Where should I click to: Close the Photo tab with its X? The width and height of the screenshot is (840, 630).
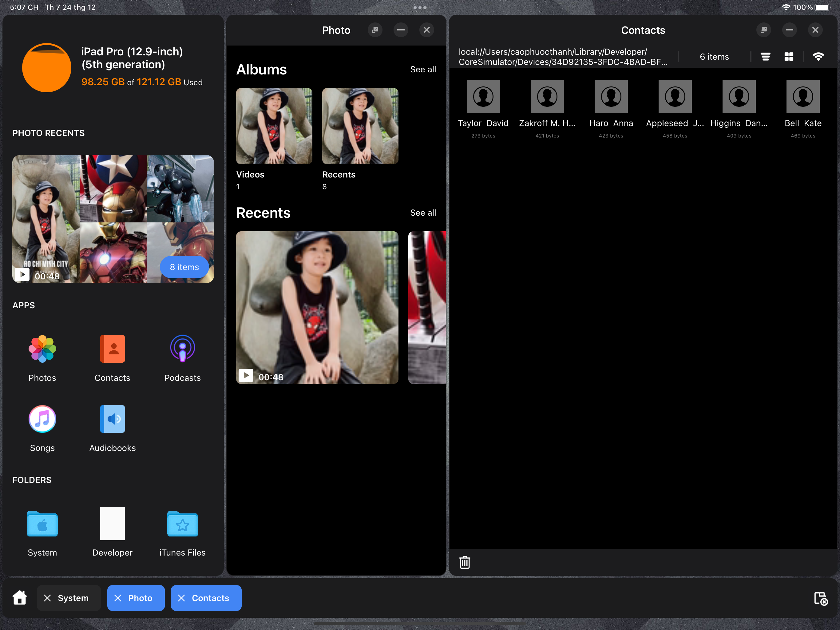[118, 598]
